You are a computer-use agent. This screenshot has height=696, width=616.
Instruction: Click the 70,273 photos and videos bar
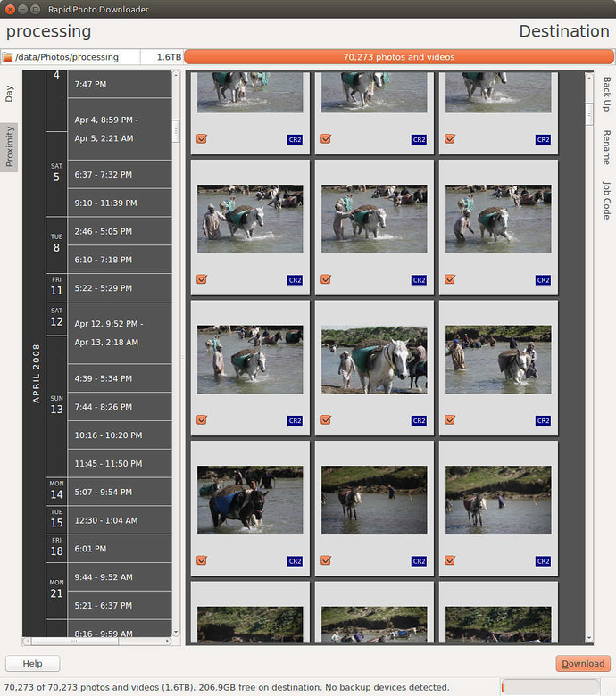pyautogui.click(x=399, y=57)
